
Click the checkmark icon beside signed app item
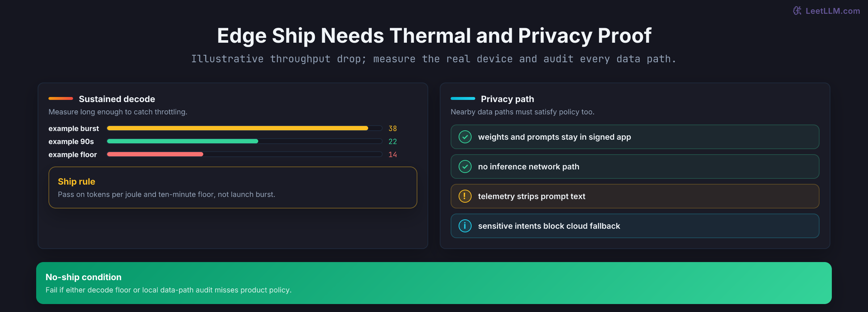tap(465, 137)
